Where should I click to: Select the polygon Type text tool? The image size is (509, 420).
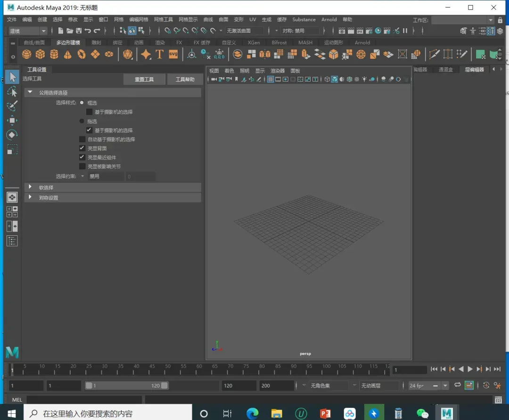pyautogui.click(x=159, y=54)
